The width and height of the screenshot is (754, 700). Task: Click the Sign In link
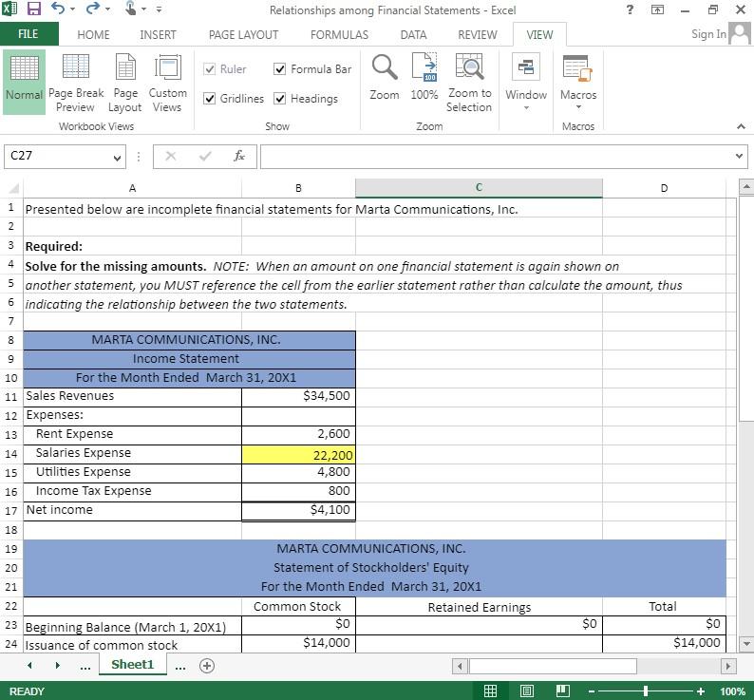[x=708, y=34]
